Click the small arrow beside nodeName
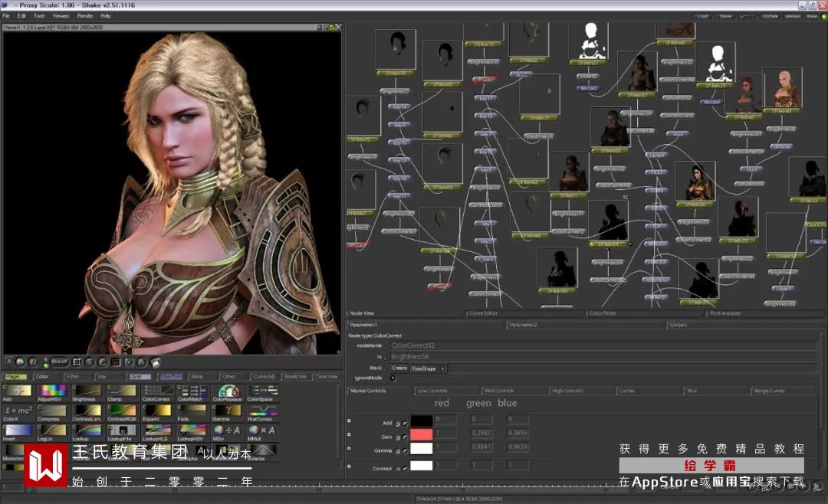828x504 pixels. 386,347
